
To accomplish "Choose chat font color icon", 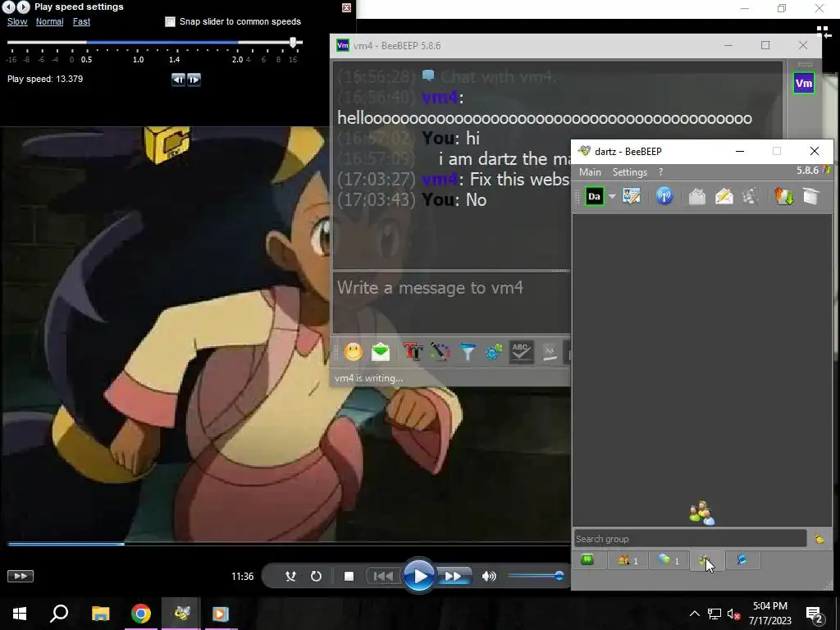I will point(440,352).
